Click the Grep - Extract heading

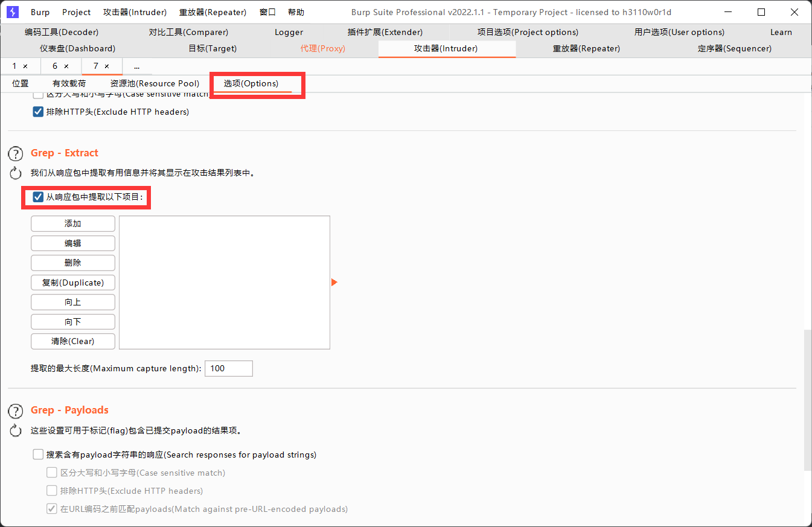point(65,153)
